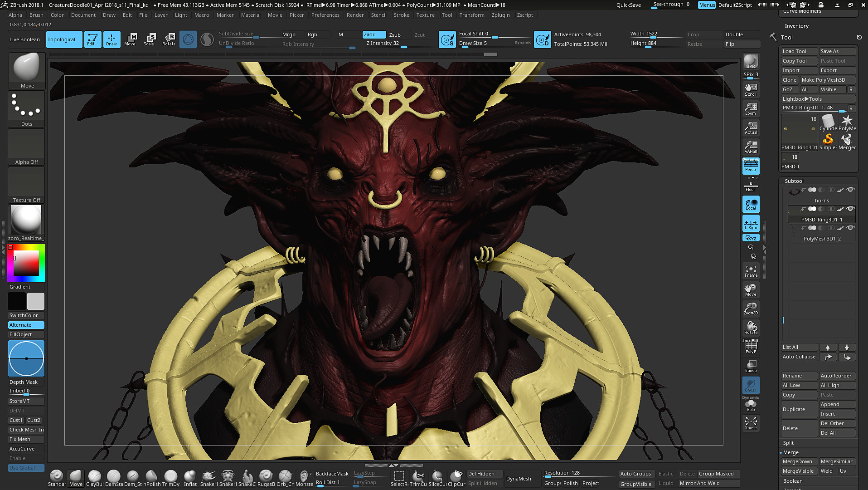The width and height of the screenshot is (868, 490).
Task: Open the Alpha menu
Action: pyautogui.click(x=15, y=15)
